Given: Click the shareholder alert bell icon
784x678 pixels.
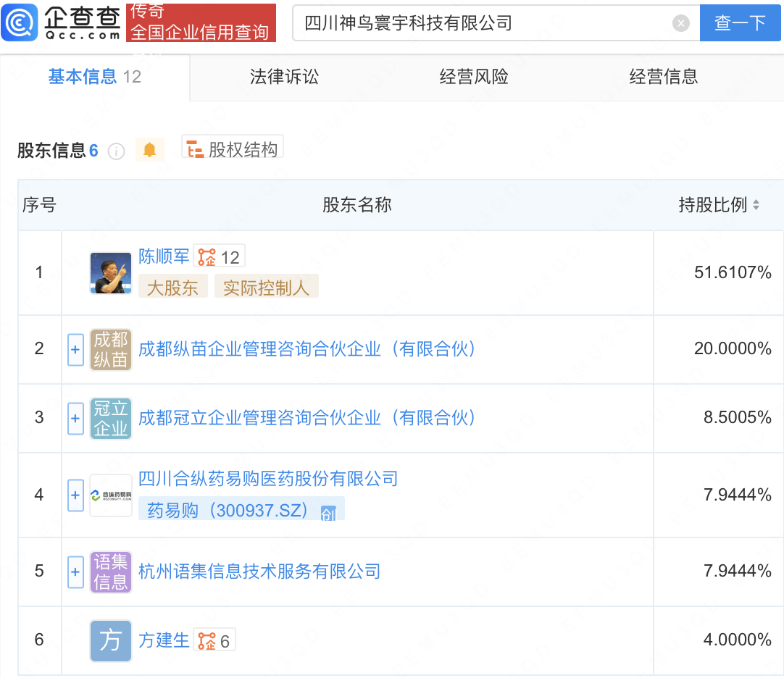Looking at the screenshot, I should [149, 149].
